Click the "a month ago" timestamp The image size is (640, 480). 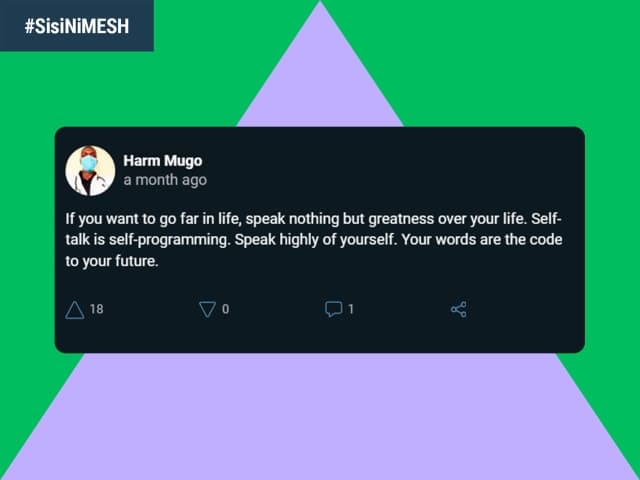(x=165, y=180)
